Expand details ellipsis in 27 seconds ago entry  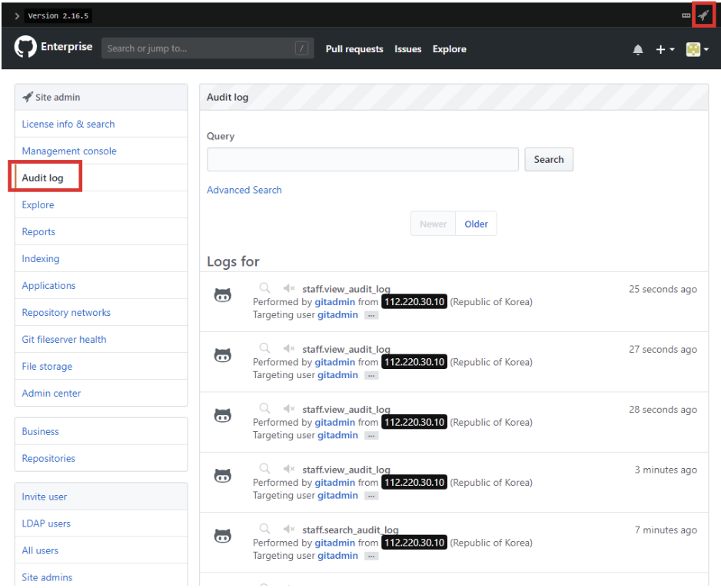(x=371, y=376)
